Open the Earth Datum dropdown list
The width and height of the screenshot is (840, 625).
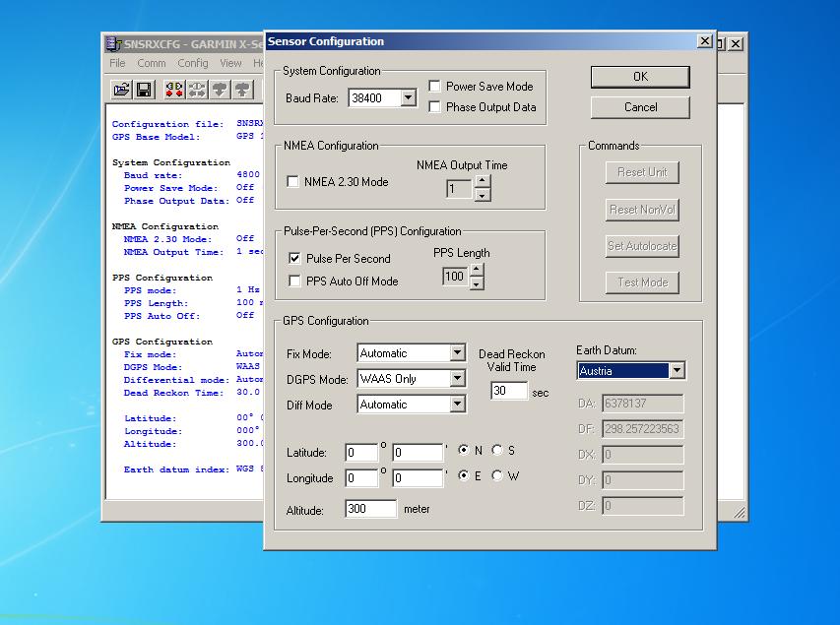[678, 370]
